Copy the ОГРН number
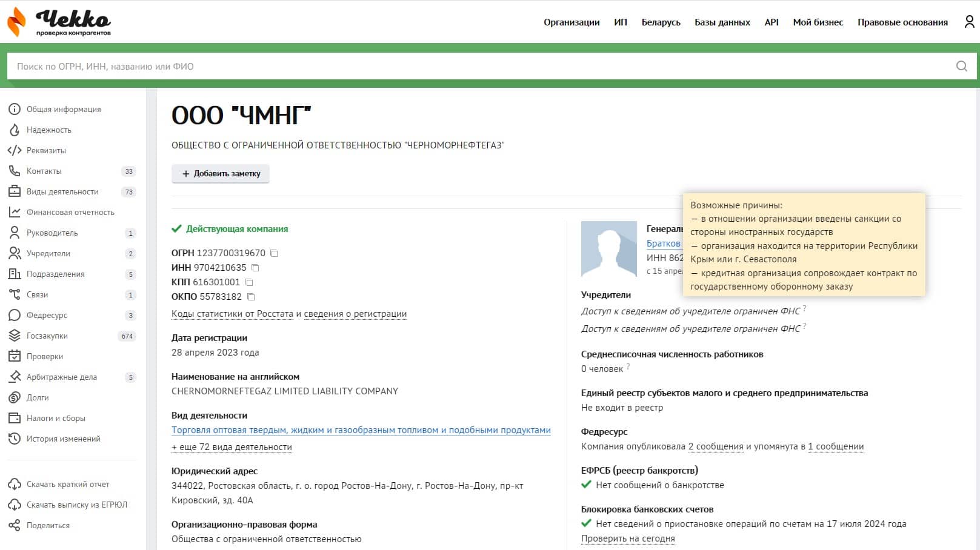Viewport: 980px width, 550px height. (274, 253)
